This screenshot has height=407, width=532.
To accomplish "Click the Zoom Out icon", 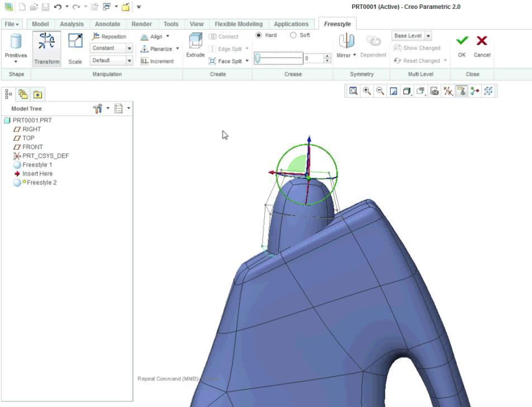I will point(380,91).
